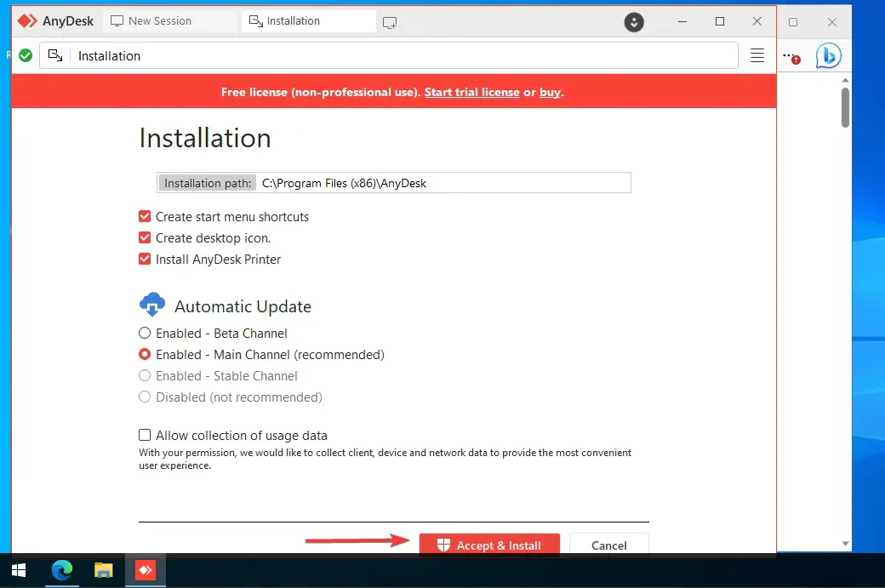Click the Start trial license link
Viewport: 885px width, 588px height.
(471, 92)
